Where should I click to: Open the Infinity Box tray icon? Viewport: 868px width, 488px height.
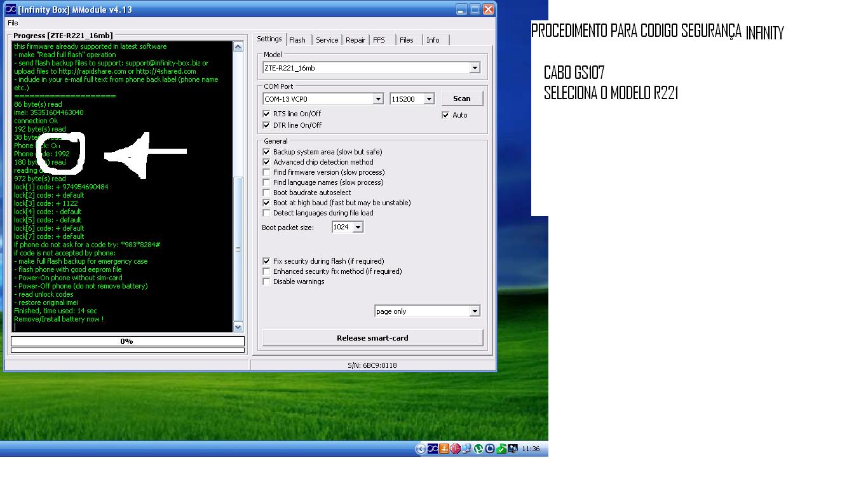(432, 449)
